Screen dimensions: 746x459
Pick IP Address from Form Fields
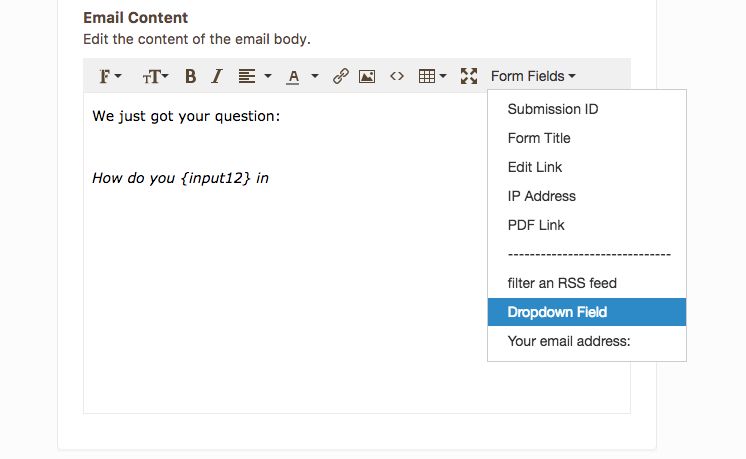tap(541, 196)
